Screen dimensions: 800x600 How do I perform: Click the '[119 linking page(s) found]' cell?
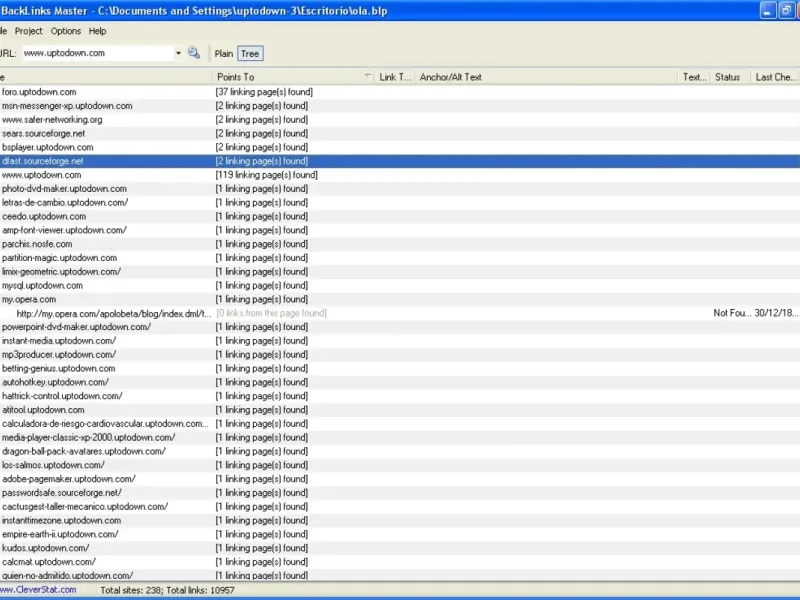tap(266, 174)
